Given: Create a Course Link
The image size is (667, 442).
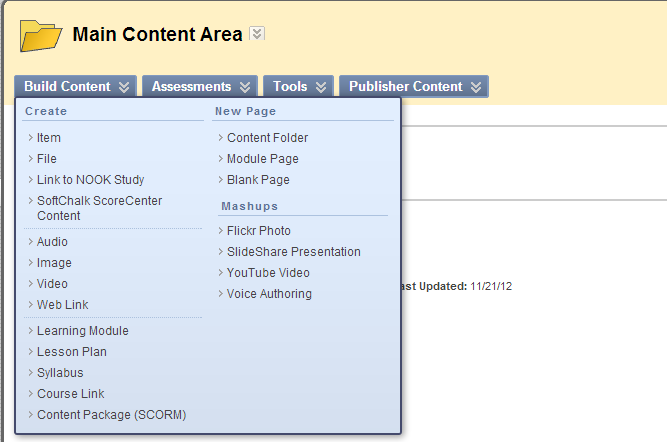Looking at the screenshot, I should [x=71, y=394].
